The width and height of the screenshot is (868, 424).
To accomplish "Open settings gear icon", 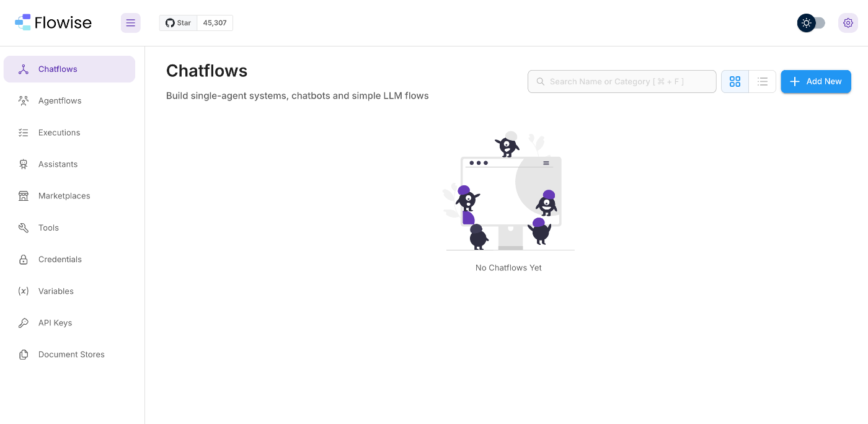I will pyautogui.click(x=848, y=23).
